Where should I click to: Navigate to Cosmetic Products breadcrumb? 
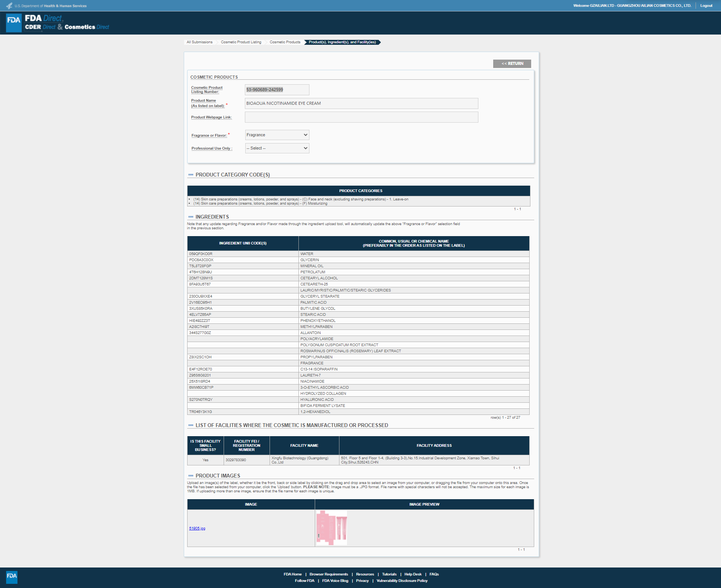coord(285,42)
